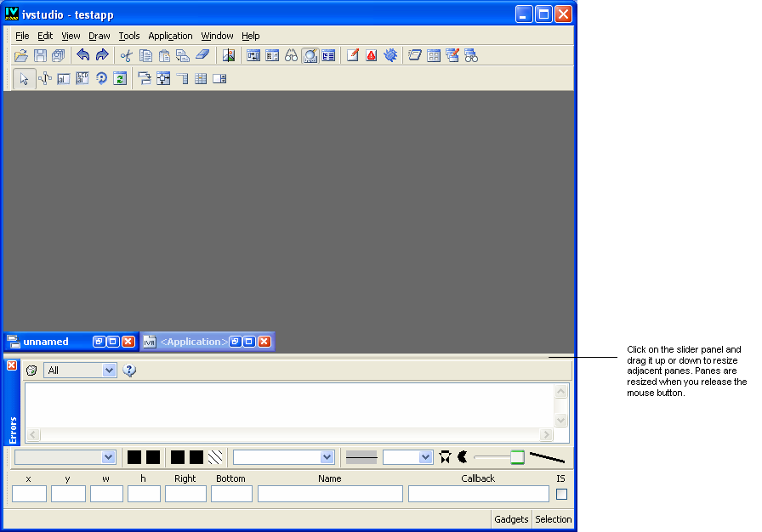Click the Open file folder icon

click(22, 56)
